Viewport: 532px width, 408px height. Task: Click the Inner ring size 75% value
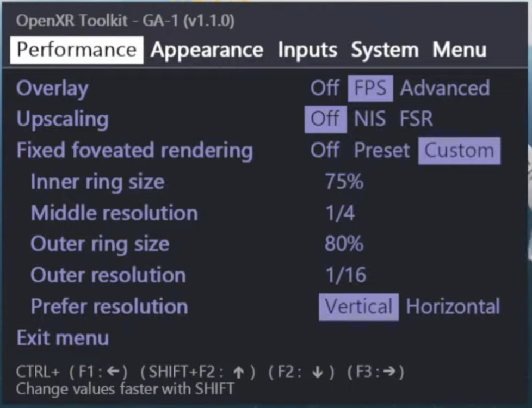[344, 182]
